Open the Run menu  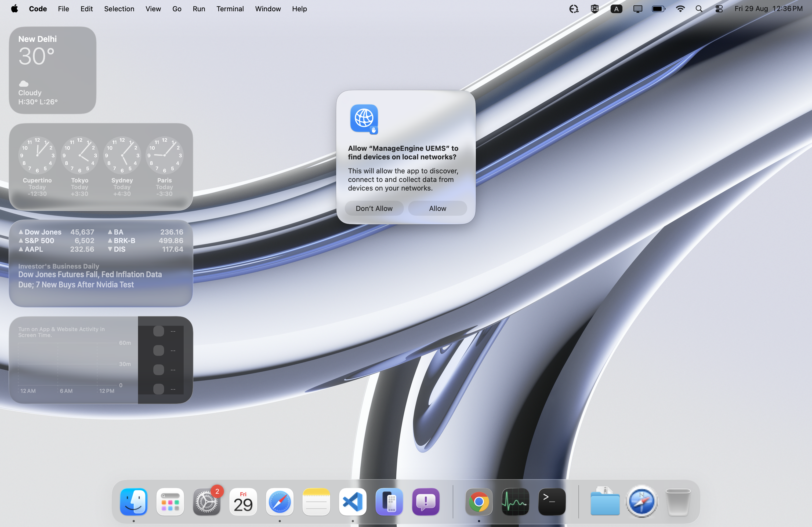[198, 9]
